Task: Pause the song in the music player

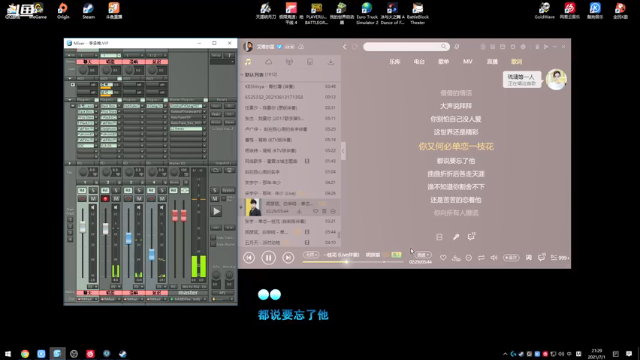Action: click(x=269, y=258)
